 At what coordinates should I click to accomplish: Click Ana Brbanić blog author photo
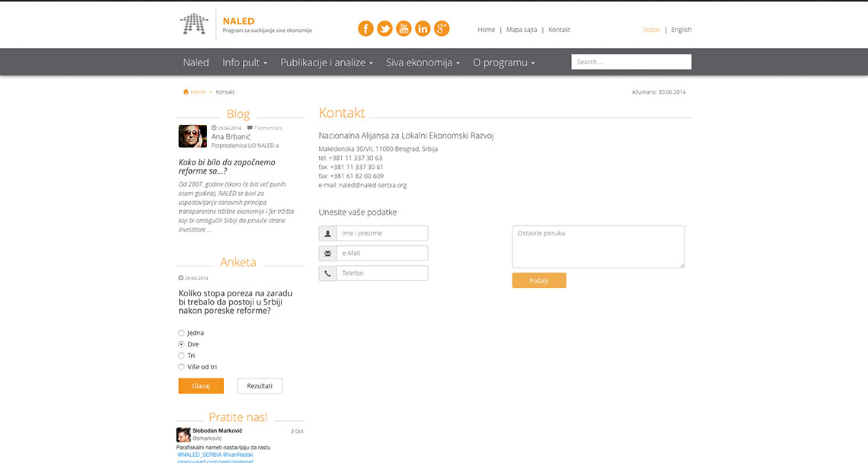coord(193,136)
